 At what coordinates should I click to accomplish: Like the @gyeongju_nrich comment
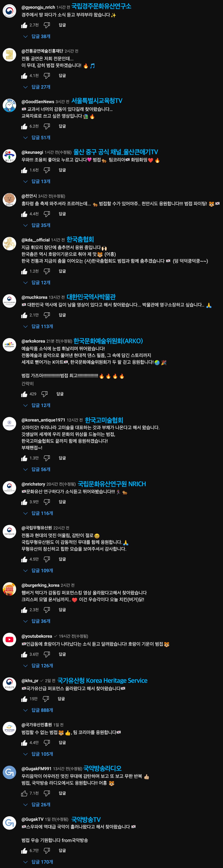pos(24,25)
